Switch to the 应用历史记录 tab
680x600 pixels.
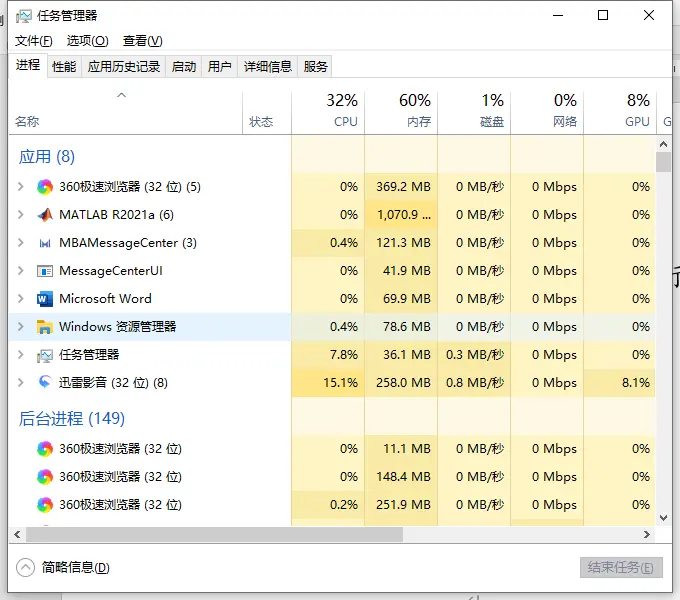point(124,67)
